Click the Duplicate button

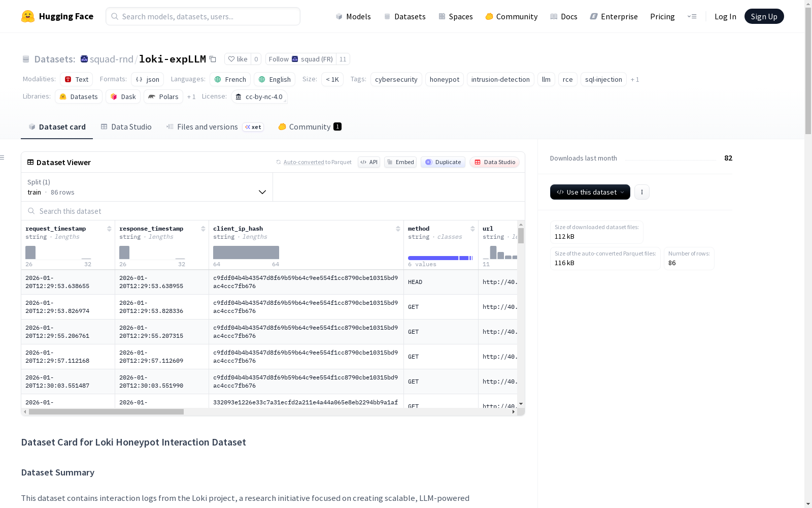coord(443,162)
